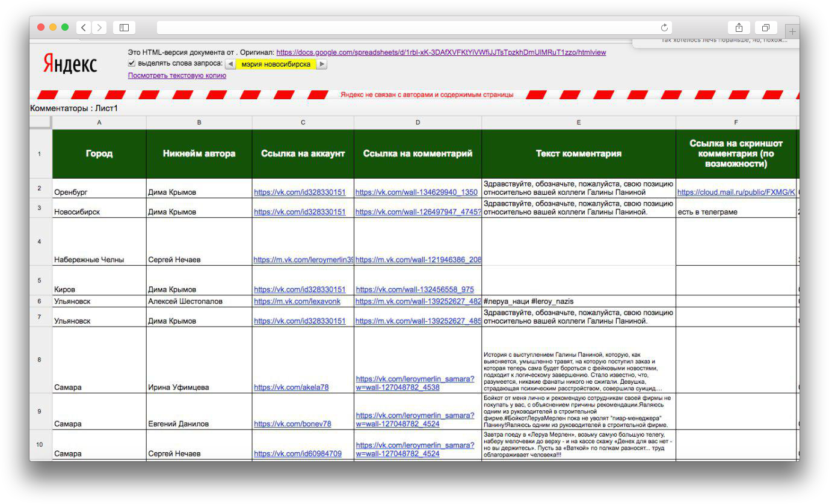Screen dimensions: 829x504
Task: Reload the page from the address bar
Action: click(664, 28)
